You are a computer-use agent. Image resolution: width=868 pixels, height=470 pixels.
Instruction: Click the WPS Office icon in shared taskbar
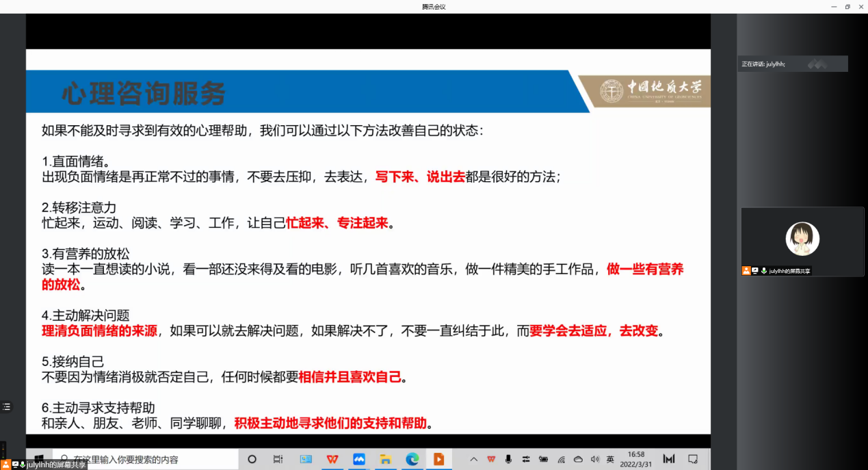pyautogui.click(x=332, y=459)
